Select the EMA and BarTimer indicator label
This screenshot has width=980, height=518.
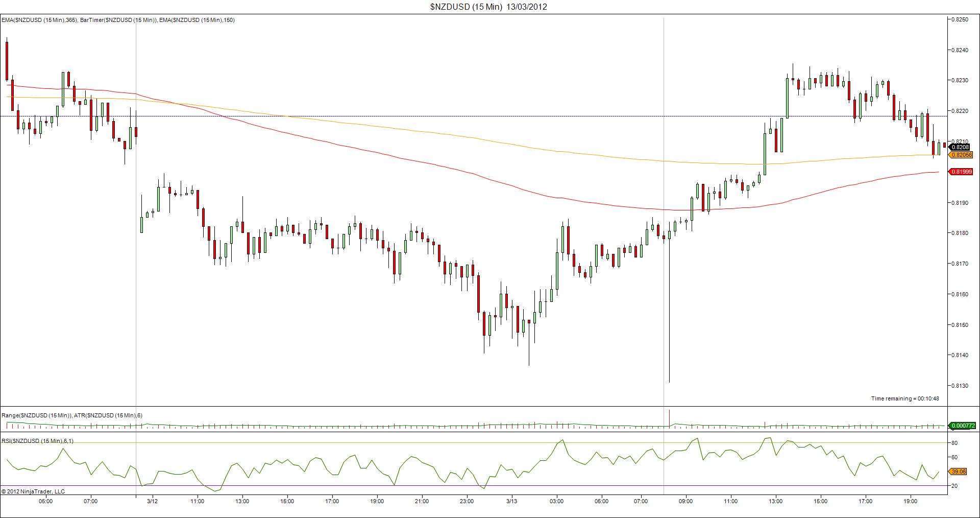(118, 20)
